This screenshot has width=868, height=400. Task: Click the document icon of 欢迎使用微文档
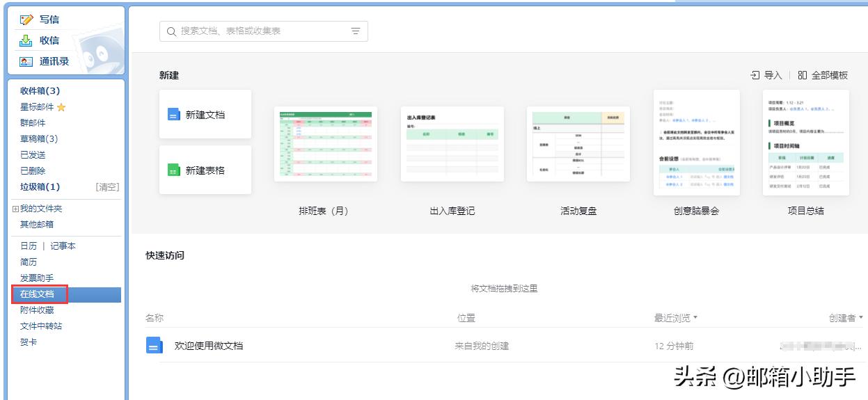coord(154,345)
